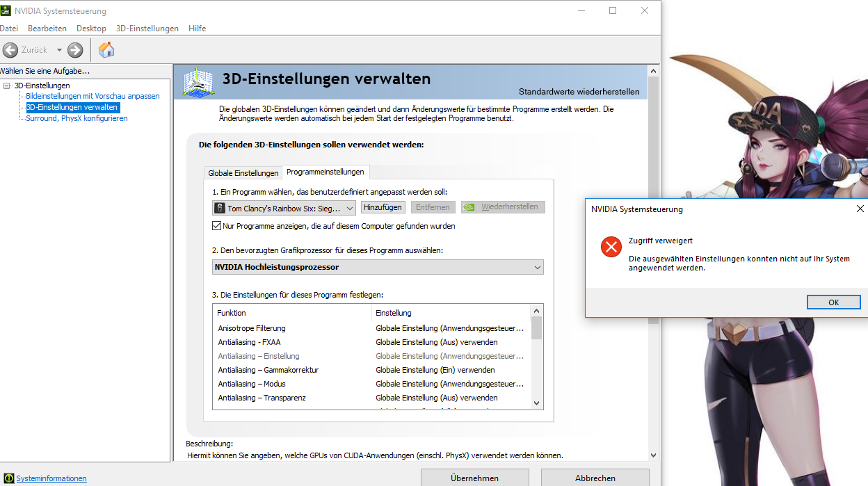Select the Programmeinstellungen tab
This screenshot has height=486, width=868.
point(325,172)
